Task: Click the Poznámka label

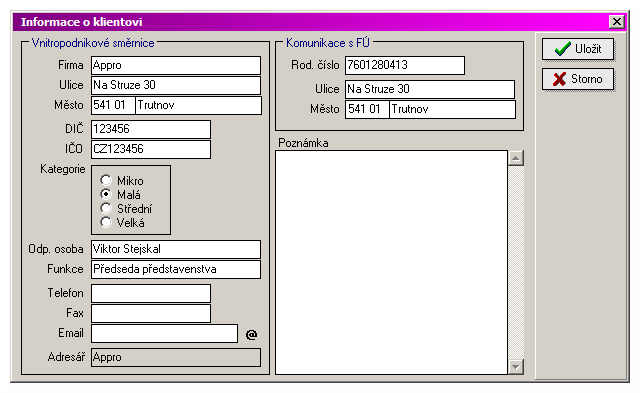Action: 303,143
